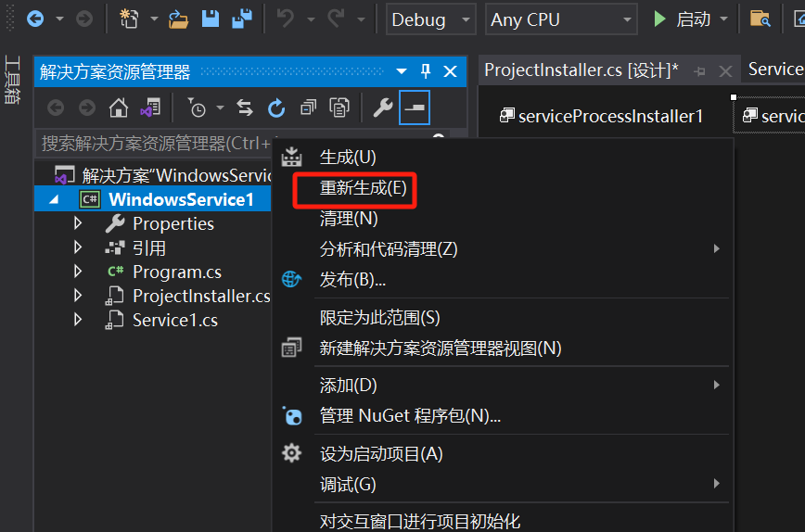Viewport: 805px width, 532px height.
Task: Select serviceProcessInstaller1 component in designer
Action: (601, 116)
